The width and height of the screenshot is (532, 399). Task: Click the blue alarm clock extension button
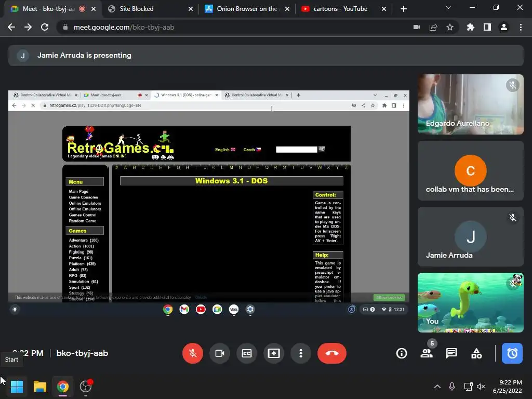coord(512,353)
